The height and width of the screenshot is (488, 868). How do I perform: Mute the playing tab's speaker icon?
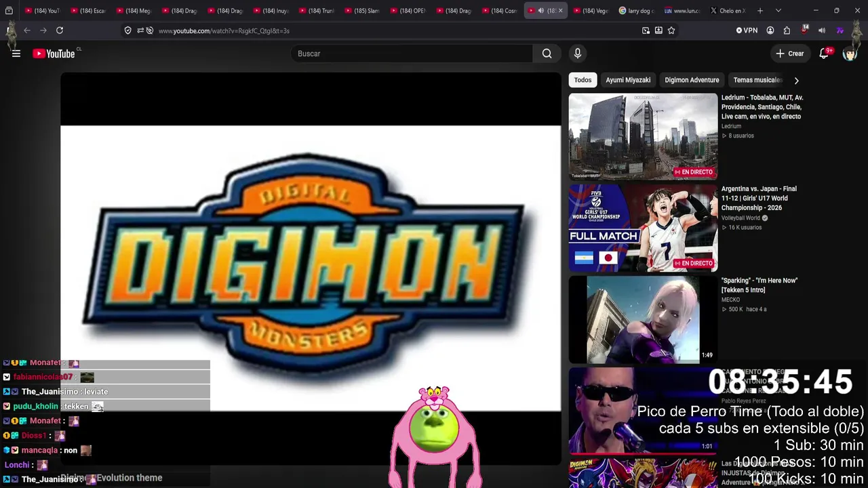click(x=540, y=11)
